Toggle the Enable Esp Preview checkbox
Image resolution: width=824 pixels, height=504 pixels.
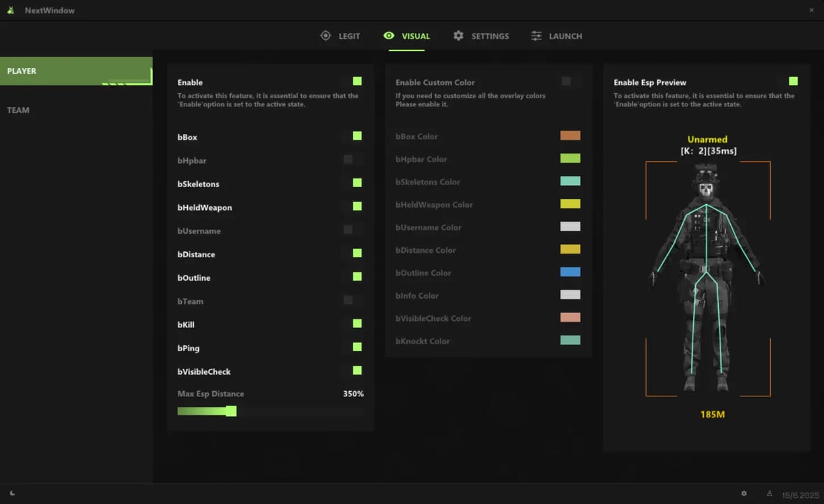pyautogui.click(x=793, y=81)
